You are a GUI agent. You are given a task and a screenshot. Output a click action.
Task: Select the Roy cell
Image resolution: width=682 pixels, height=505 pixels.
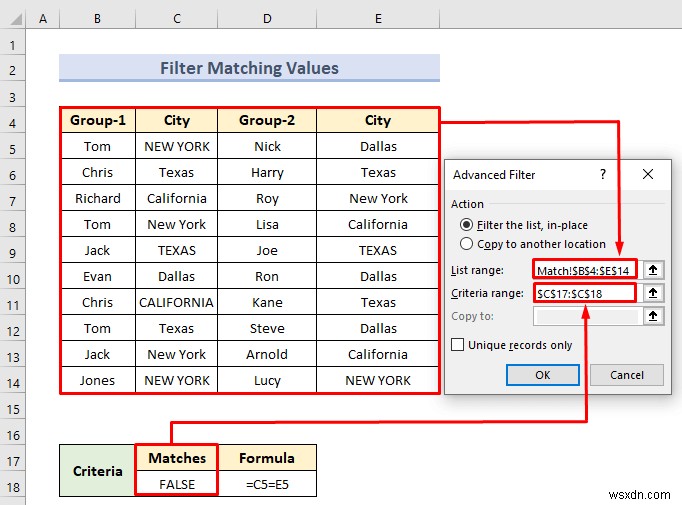click(x=267, y=198)
